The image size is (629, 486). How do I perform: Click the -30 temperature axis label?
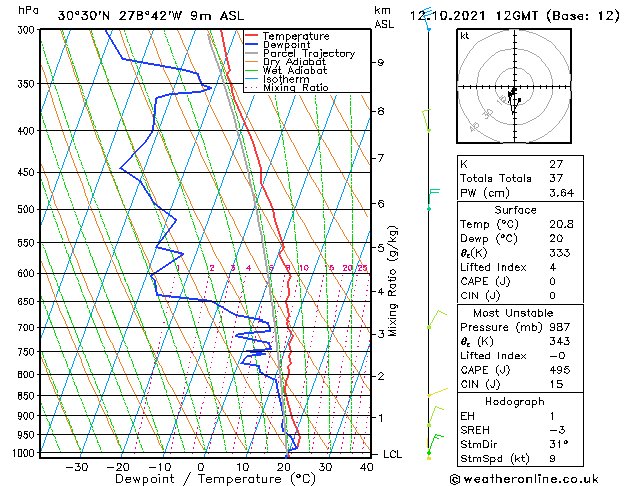pyautogui.click(x=76, y=467)
